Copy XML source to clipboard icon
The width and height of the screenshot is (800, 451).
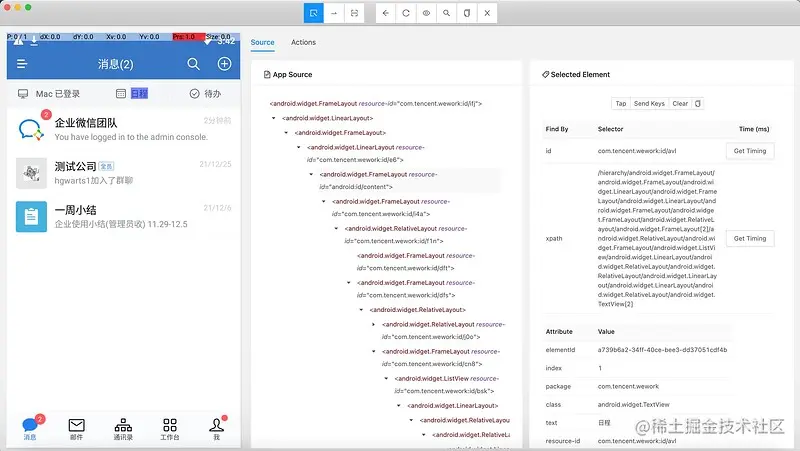click(x=466, y=13)
